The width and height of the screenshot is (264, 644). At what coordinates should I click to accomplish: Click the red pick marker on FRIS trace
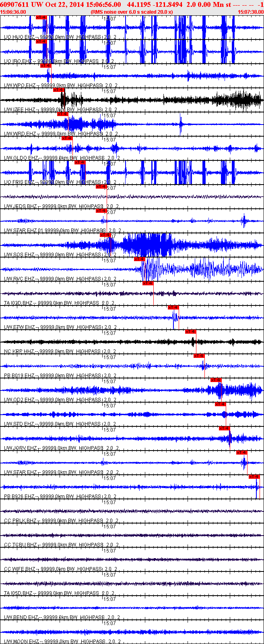click(x=80, y=162)
